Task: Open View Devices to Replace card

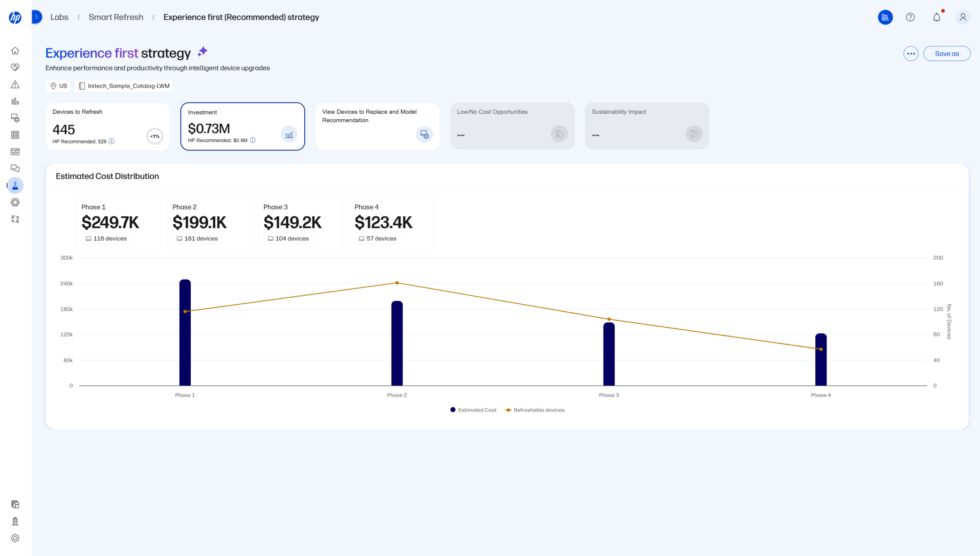Action: (x=377, y=126)
